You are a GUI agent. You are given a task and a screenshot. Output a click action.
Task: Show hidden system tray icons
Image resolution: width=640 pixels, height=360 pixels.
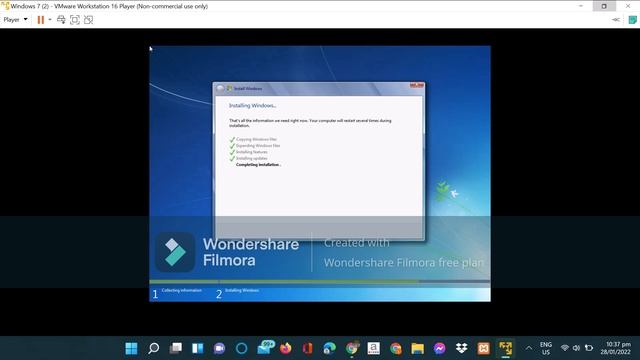(x=529, y=348)
